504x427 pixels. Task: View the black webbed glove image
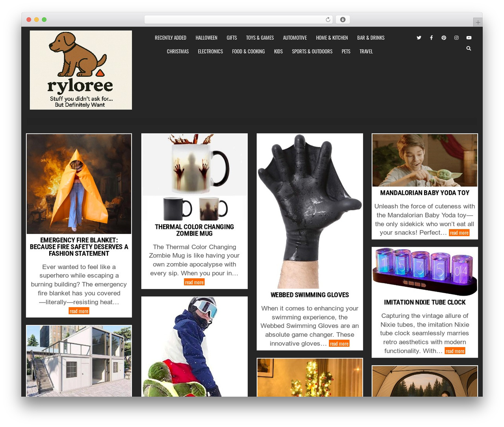(310, 211)
